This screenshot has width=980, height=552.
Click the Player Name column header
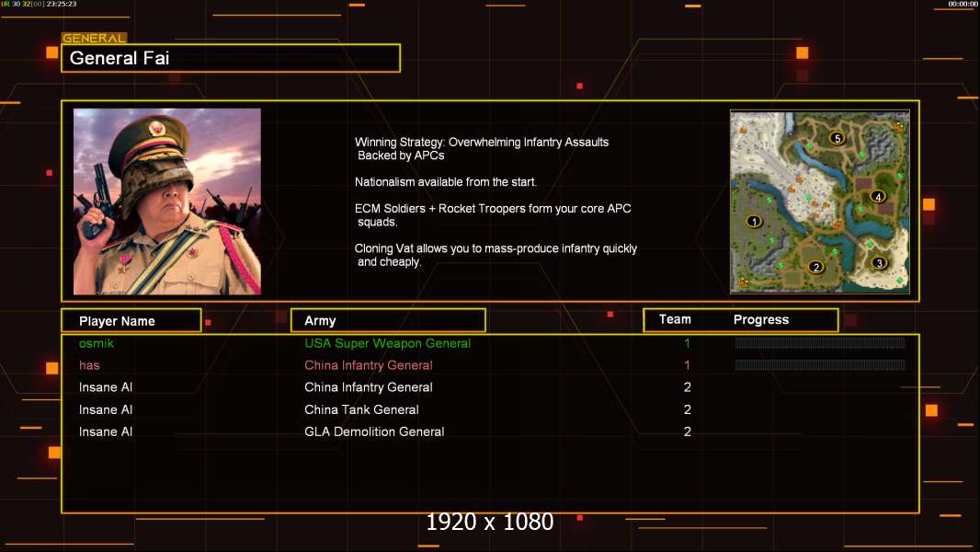(131, 321)
